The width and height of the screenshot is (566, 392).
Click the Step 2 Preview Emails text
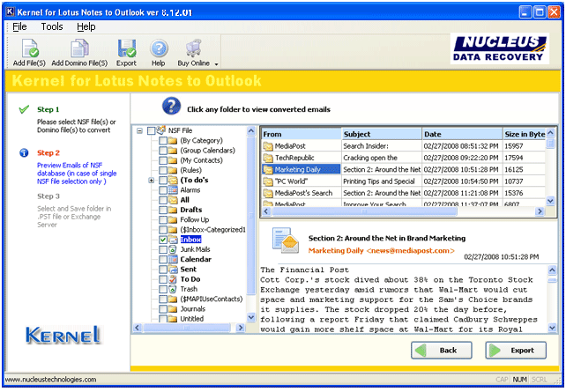[77, 174]
